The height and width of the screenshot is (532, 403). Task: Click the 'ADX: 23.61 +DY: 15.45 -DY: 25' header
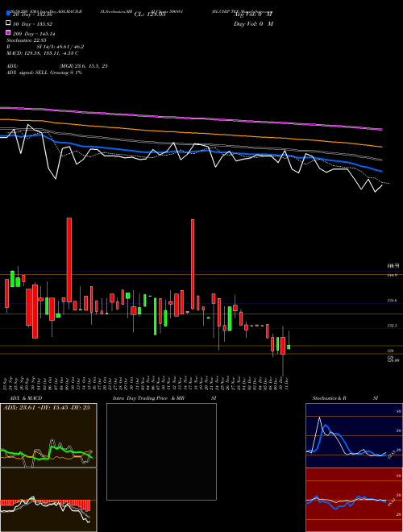point(47,408)
